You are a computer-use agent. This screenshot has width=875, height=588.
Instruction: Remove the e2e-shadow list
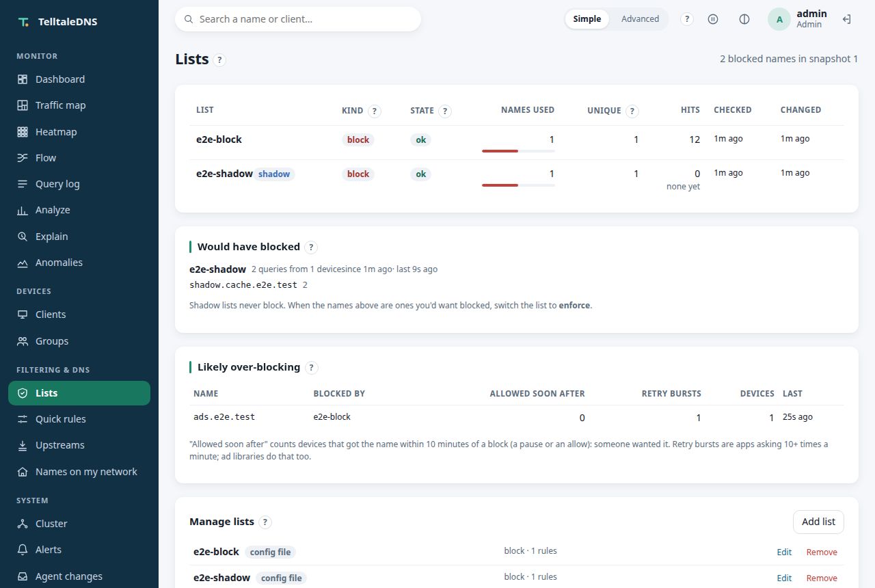(x=822, y=578)
